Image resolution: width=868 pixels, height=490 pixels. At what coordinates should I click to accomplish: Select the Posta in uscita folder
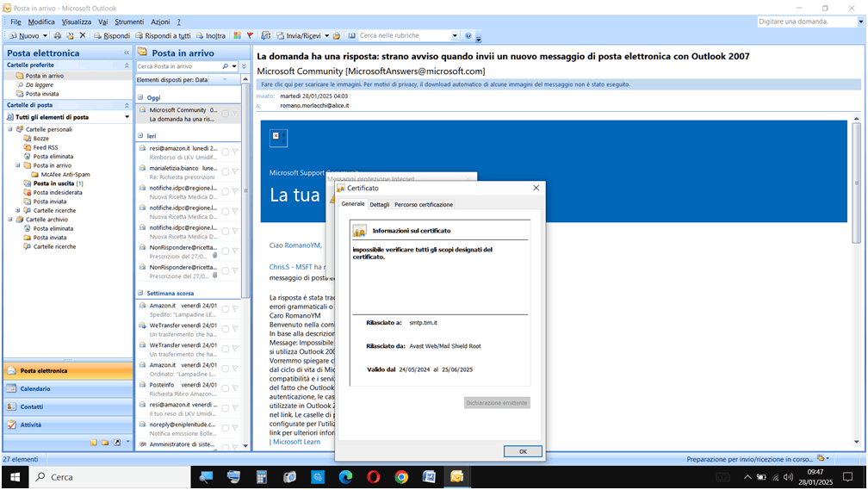(x=53, y=183)
